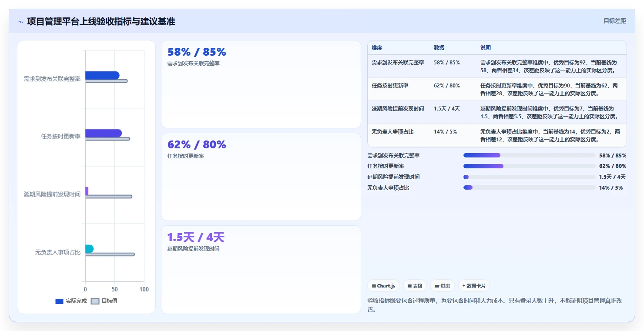Click the grey target bar for 无负责人事项占比
644x331 pixels.
tap(110, 254)
